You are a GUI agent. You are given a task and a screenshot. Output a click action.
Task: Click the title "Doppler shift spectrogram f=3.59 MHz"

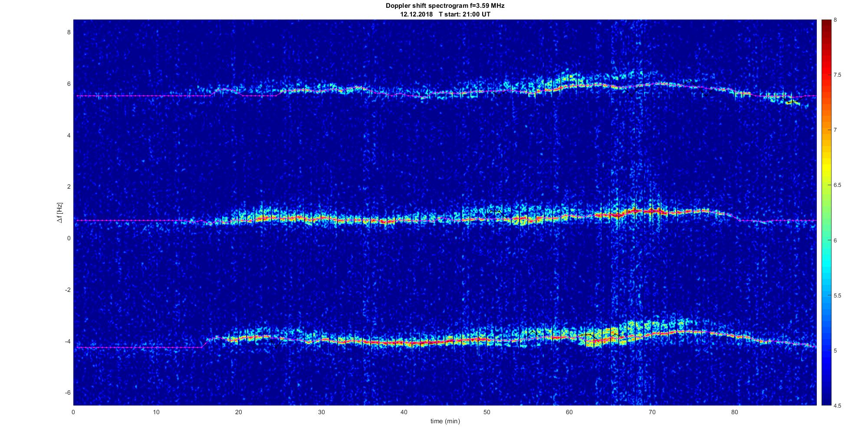coord(445,6)
